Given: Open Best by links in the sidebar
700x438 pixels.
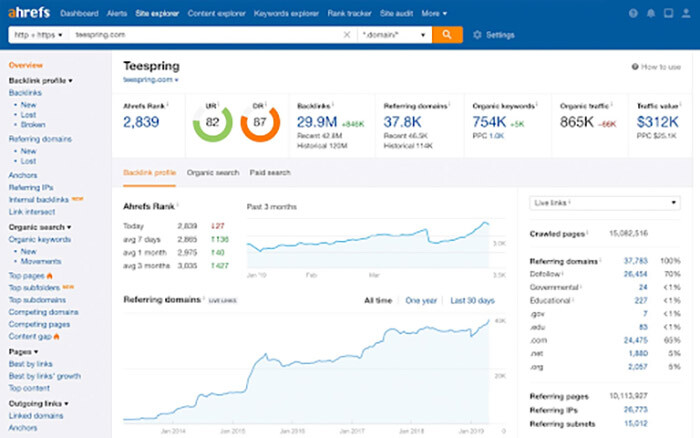Looking at the screenshot, I should click(x=30, y=364).
